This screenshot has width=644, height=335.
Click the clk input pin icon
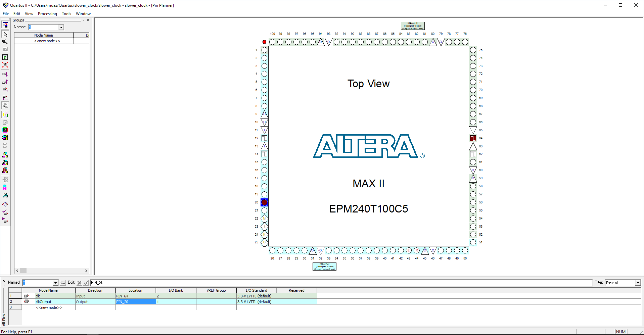coord(27,296)
